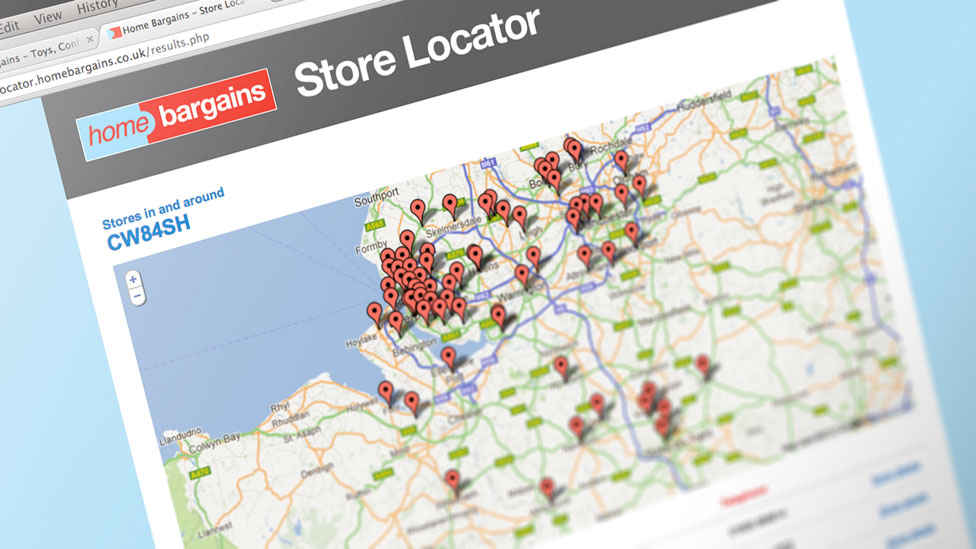Close the 'Toys, Conf' browser tab
Viewport: 976px width, 549px height.
pos(90,39)
